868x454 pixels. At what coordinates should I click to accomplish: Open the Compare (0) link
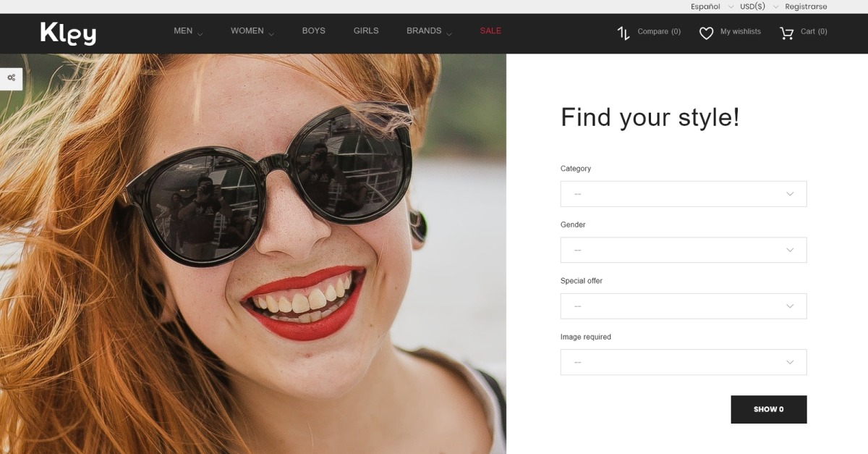(659, 32)
